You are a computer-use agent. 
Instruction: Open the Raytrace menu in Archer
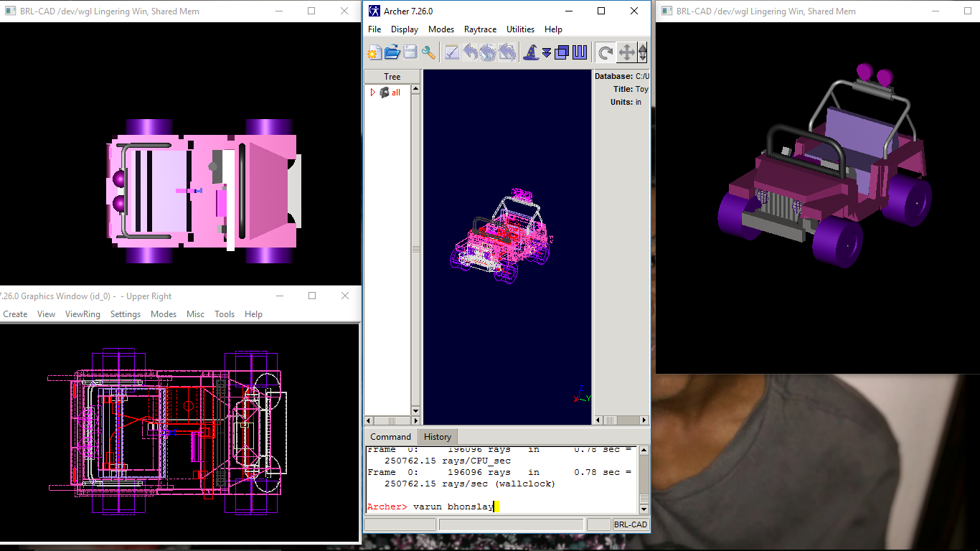pos(481,29)
